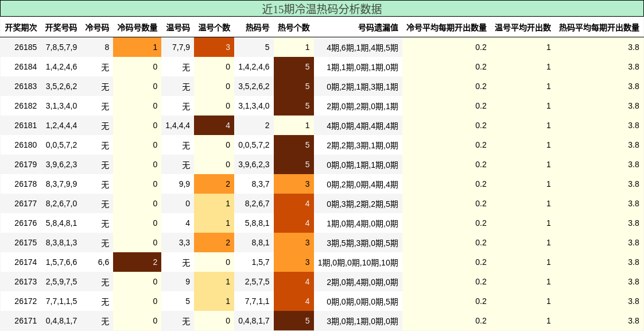Click warm numbers 1,4,4,4
Screen dimensions: 644x331
(178, 125)
